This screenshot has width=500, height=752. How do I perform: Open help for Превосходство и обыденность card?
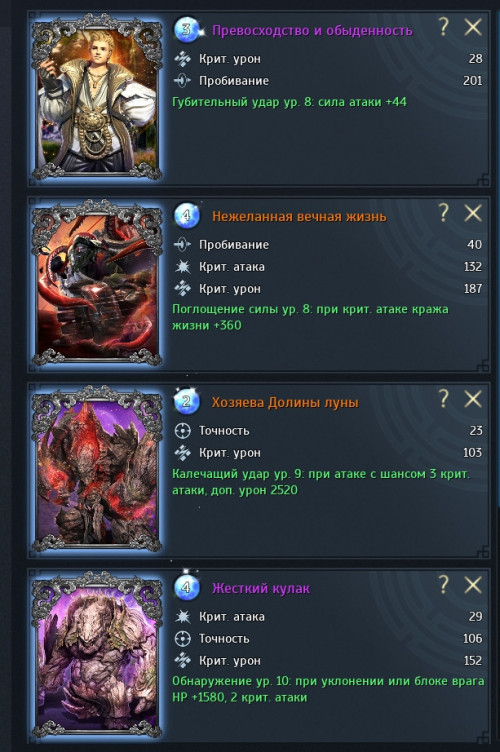444,27
